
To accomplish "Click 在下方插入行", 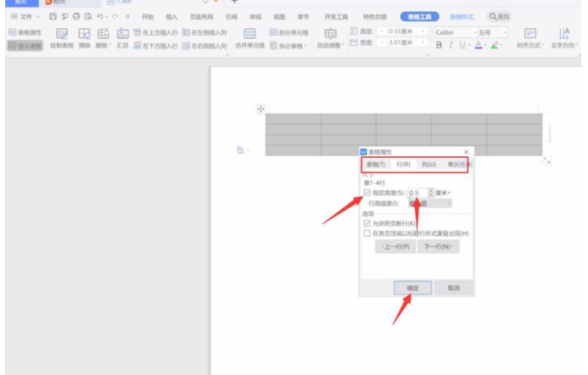I will coord(155,46).
